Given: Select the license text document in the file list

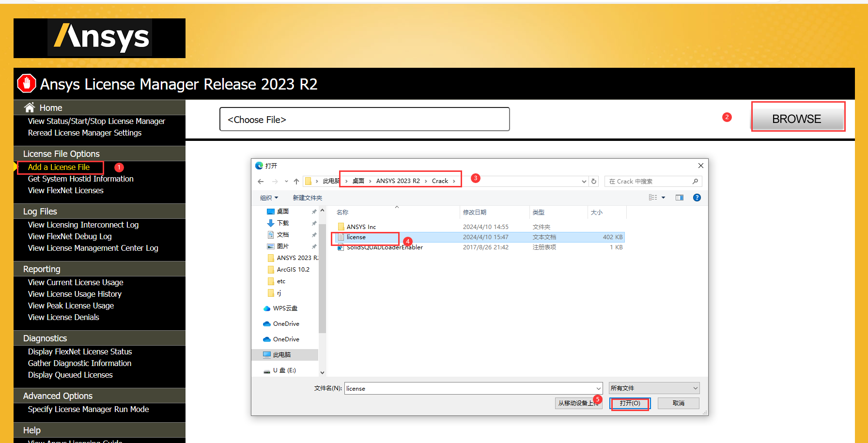Looking at the screenshot, I should pyautogui.click(x=356, y=237).
